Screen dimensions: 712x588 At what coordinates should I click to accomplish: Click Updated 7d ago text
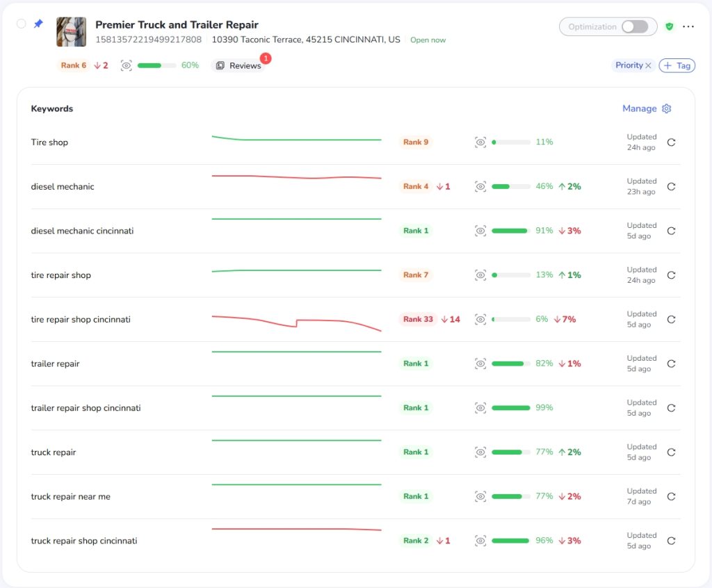[x=642, y=496]
